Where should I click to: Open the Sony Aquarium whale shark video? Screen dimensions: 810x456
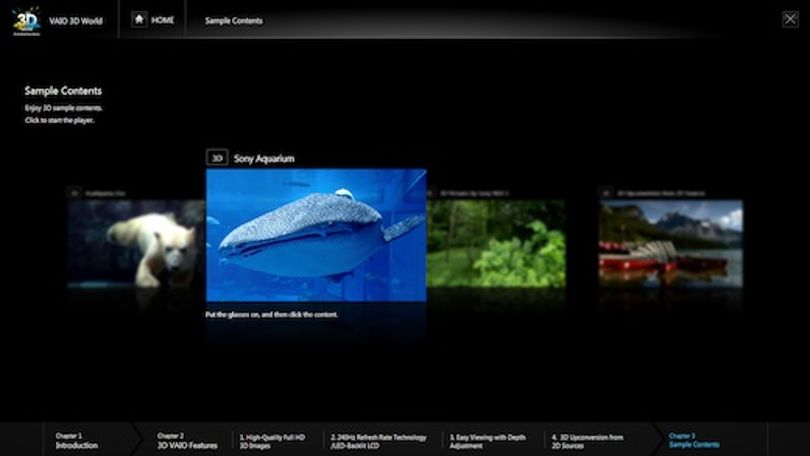click(x=316, y=235)
